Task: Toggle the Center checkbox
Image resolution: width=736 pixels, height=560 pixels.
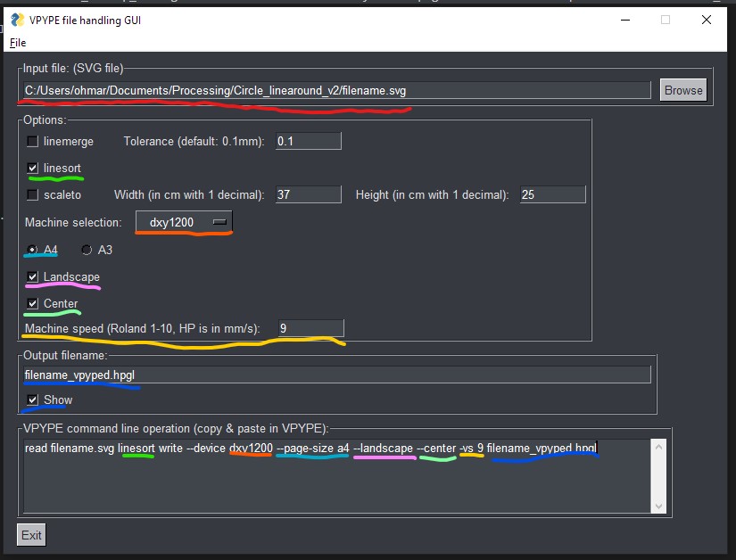Action: point(32,301)
